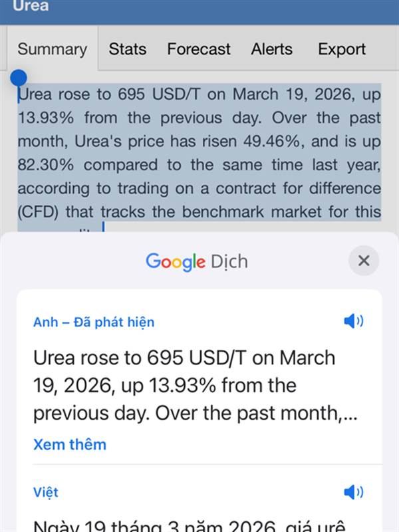Change source language Anh – Đã phát hiện
Screen dimensions: 399x532
coord(94,322)
